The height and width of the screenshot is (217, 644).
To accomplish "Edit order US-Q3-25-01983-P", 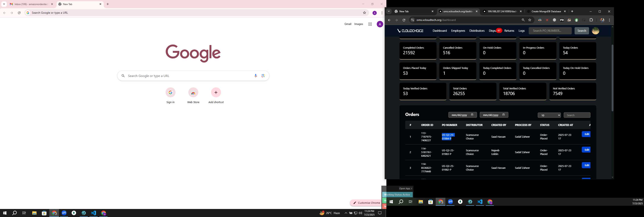I will tap(586, 150).
